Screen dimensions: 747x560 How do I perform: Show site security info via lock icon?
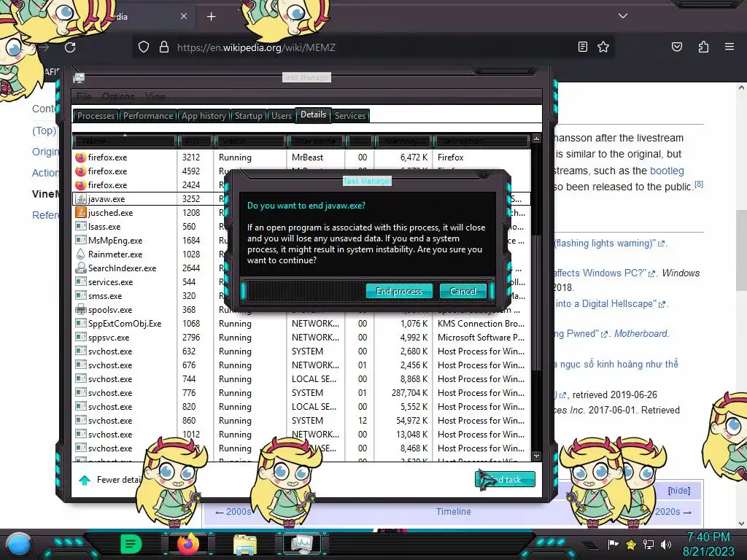coord(164,47)
